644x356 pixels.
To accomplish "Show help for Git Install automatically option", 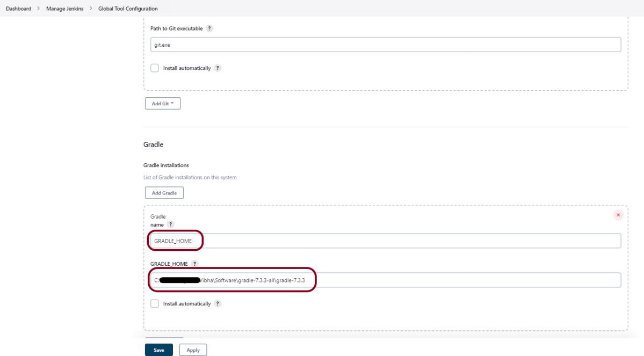I will 218,68.
